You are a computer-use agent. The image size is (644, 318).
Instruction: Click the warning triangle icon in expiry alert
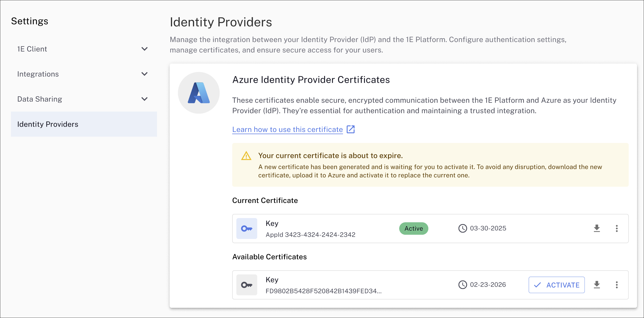coord(246,156)
